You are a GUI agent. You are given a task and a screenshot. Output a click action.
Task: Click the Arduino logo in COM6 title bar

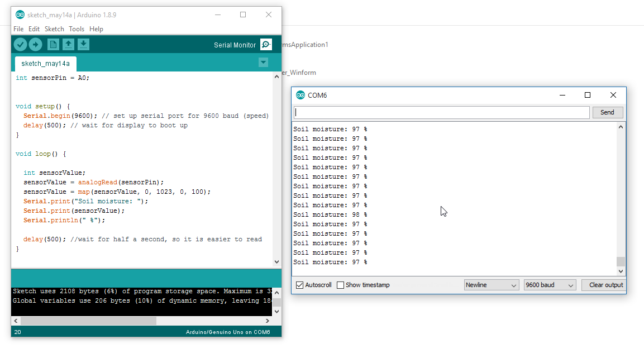[x=300, y=96]
